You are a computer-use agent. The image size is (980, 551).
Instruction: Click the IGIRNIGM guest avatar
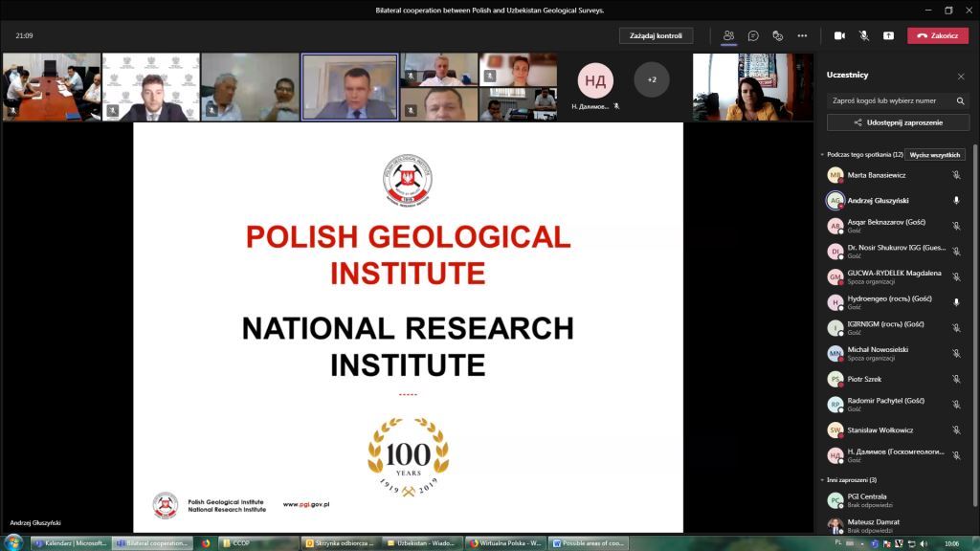click(835, 328)
